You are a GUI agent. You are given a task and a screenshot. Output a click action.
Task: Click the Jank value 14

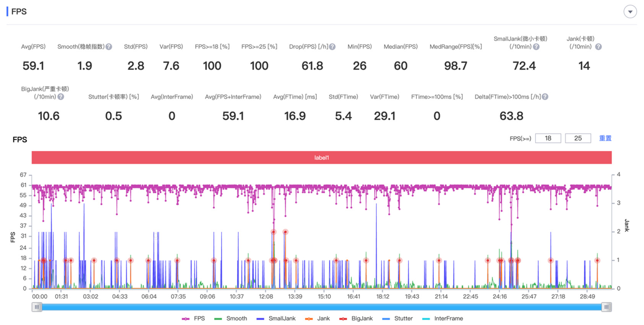pyautogui.click(x=584, y=66)
